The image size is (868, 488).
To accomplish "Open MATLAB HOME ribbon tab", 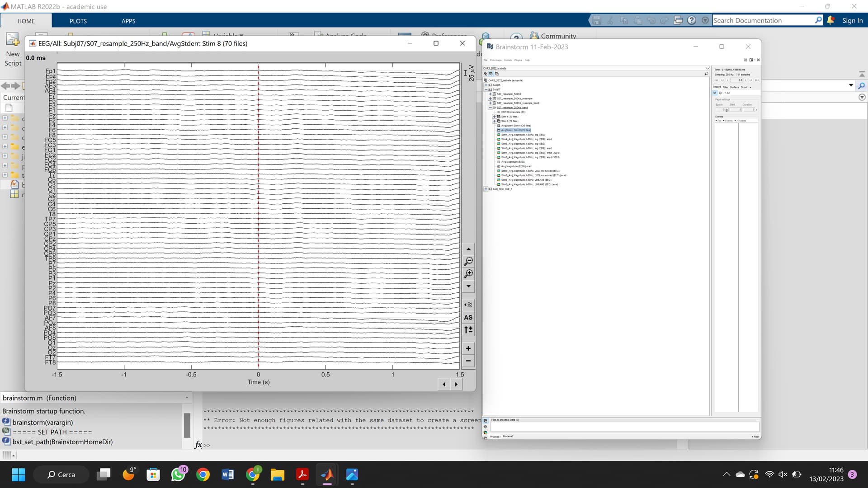I will tap(26, 21).
